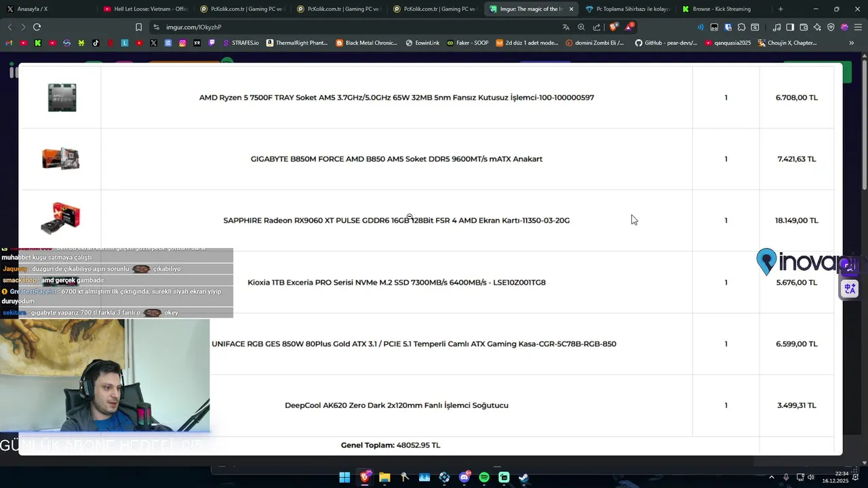Open the music note media control icon
868x488 pixels.
tap(776, 27)
